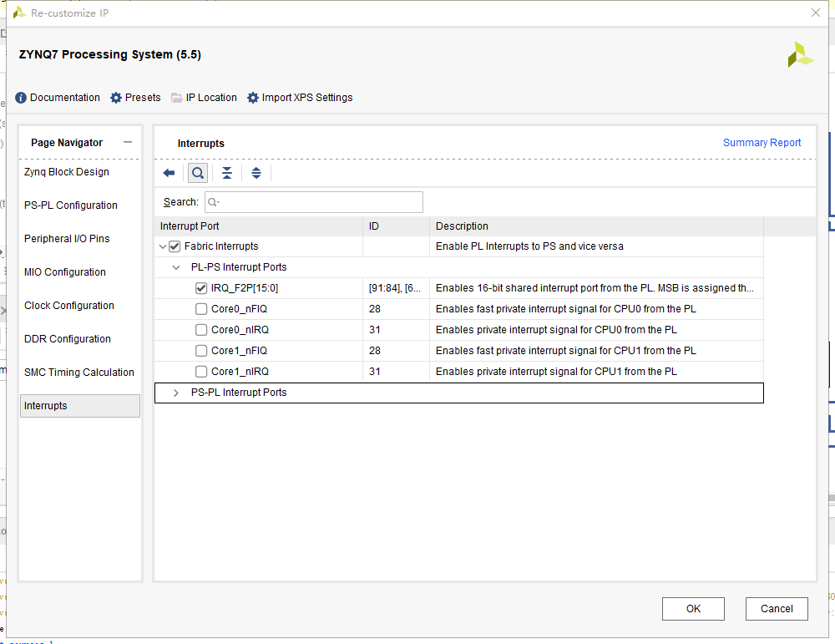
Task: Select the ID cell [91:84] for IRQ_F2P
Action: click(x=395, y=288)
